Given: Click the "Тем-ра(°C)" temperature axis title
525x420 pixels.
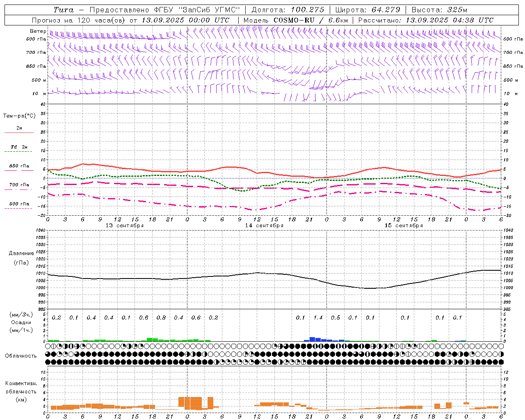Looking at the screenshot, I should [x=19, y=116].
